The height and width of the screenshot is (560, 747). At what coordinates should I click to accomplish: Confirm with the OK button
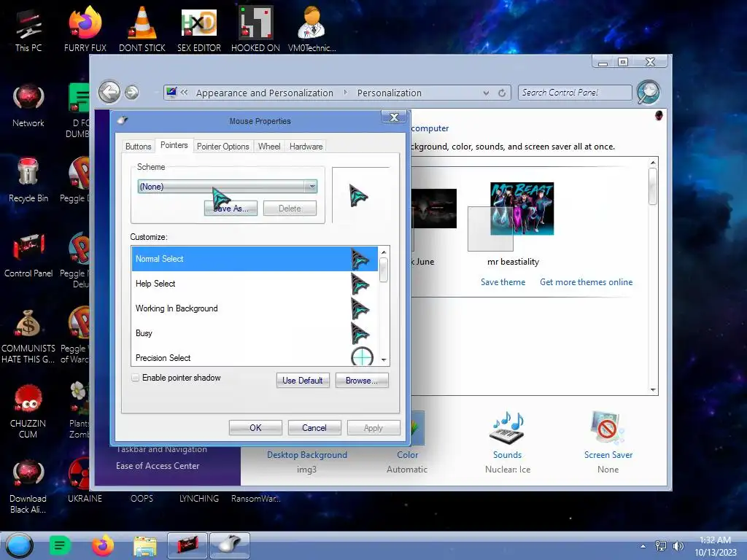[x=255, y=427]
